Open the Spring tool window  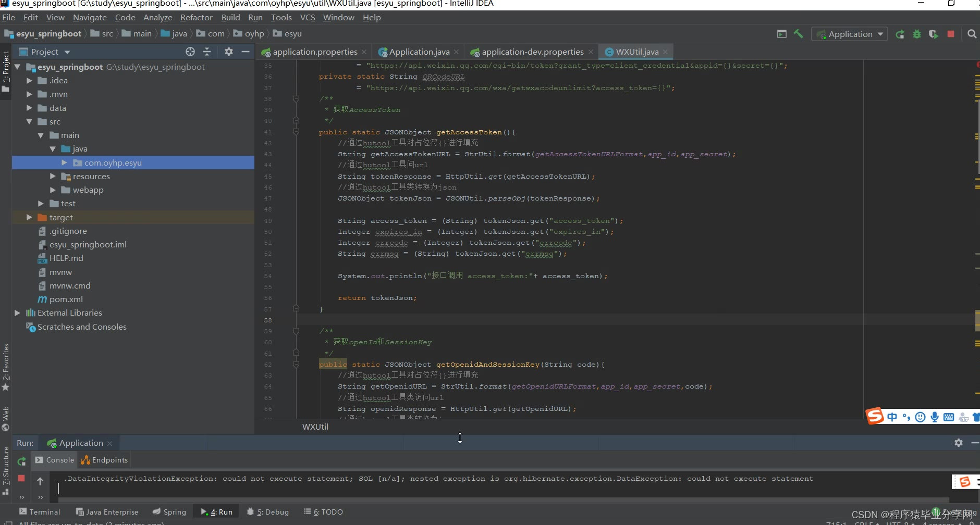[x=169, y=512]
